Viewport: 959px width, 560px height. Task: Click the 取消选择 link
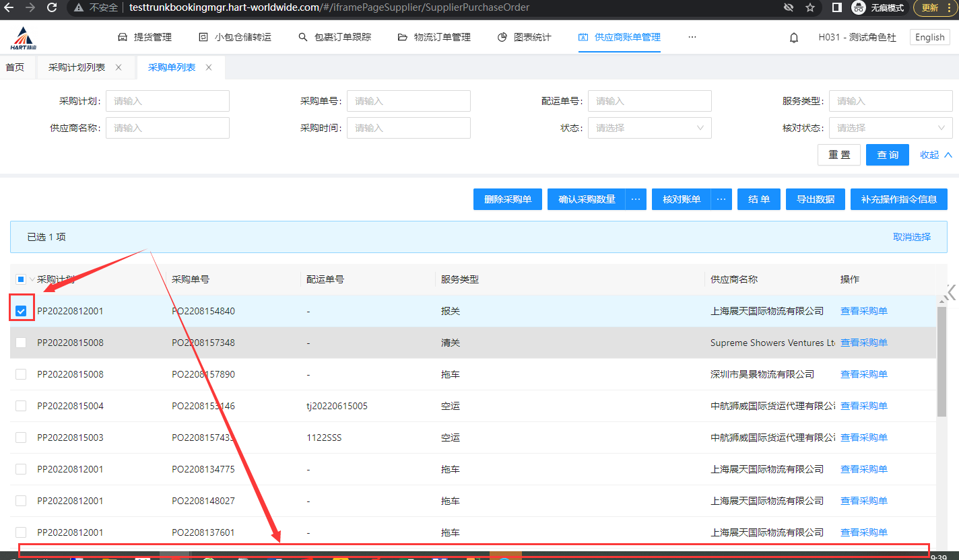(911, 237)
